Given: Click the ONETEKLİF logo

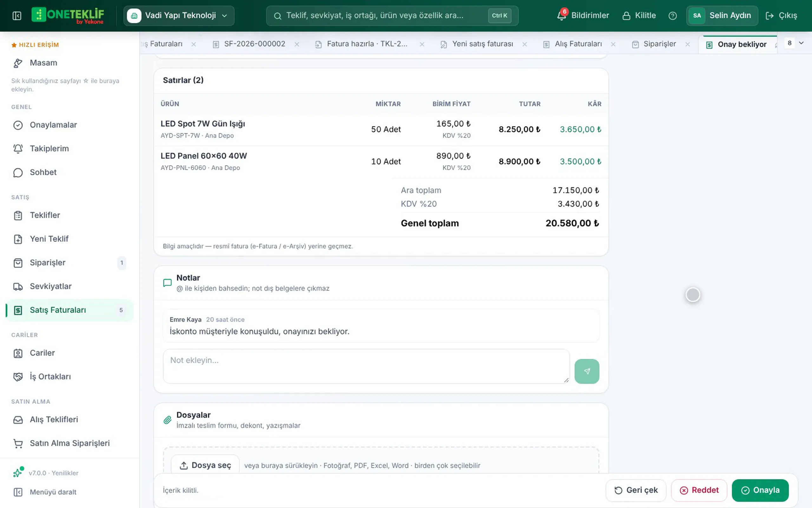Looking at the screenshot, I should pos(68,16).
